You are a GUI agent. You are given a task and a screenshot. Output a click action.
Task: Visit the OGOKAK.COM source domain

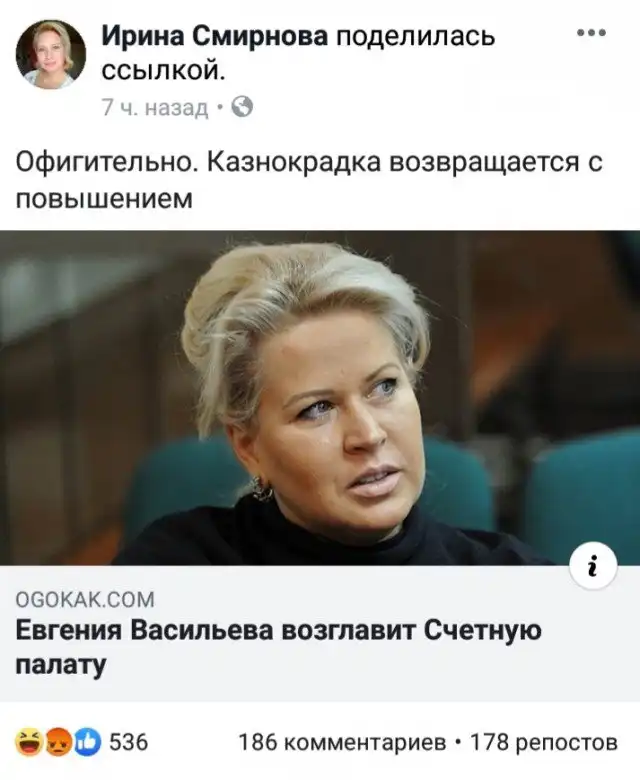point(85,600)
